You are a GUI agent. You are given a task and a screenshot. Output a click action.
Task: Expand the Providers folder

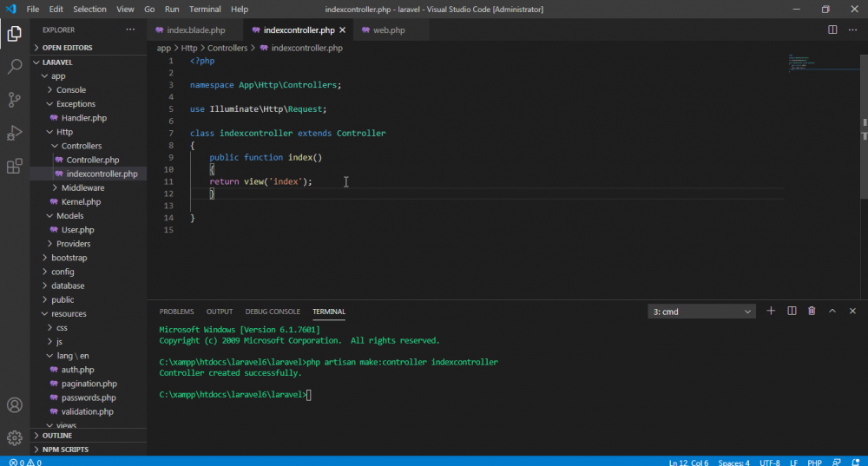pyautogui.click(x=89, y=244)
